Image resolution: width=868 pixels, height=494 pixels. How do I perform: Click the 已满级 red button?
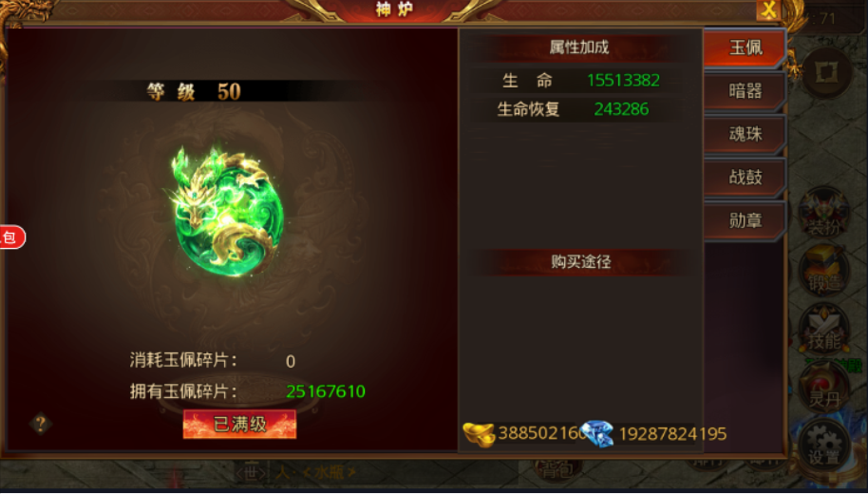pos(239,425)
